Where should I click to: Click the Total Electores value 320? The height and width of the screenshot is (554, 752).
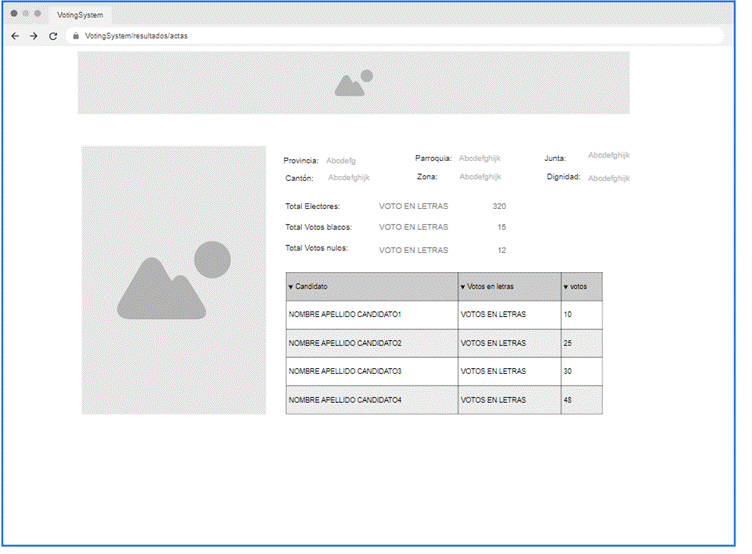pyautogui.click(x=499, y=206)
